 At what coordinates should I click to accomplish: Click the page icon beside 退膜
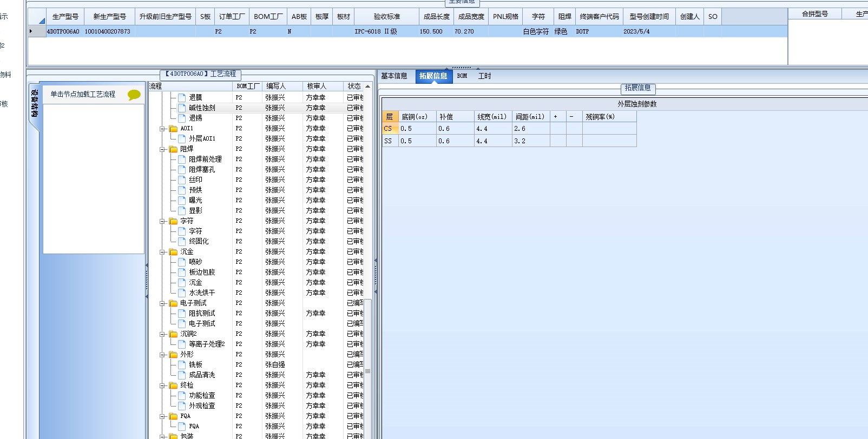click(x=182, y=97)
